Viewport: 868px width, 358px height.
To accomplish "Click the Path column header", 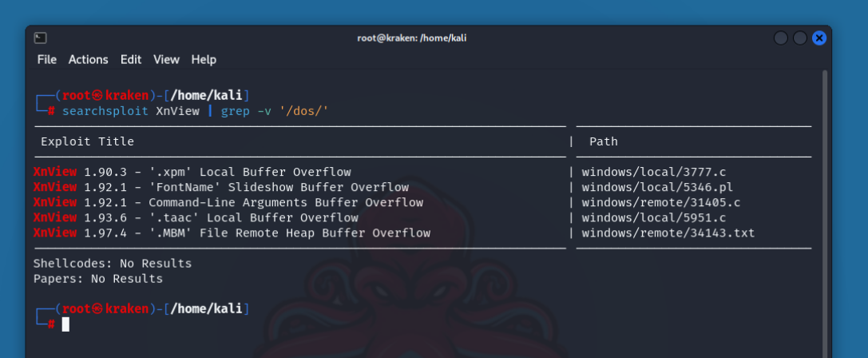I will pos(603,141).
